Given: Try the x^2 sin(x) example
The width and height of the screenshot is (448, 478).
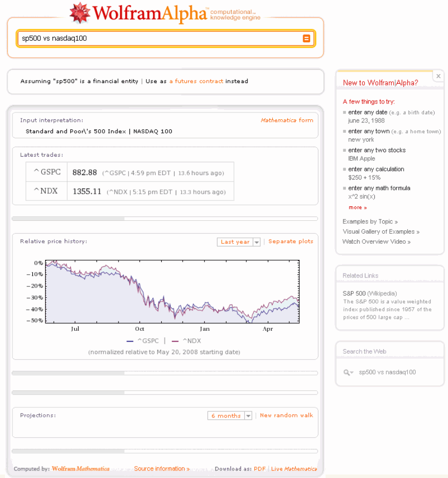Looking at the screenshot, I should (x=361, y=196).
